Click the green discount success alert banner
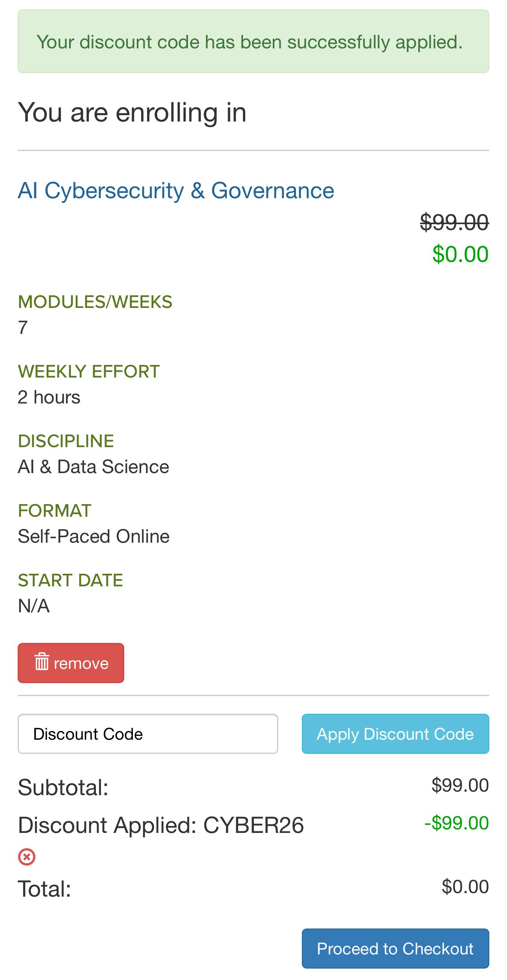This screenshot has width=507, height=980. point(253,41)
